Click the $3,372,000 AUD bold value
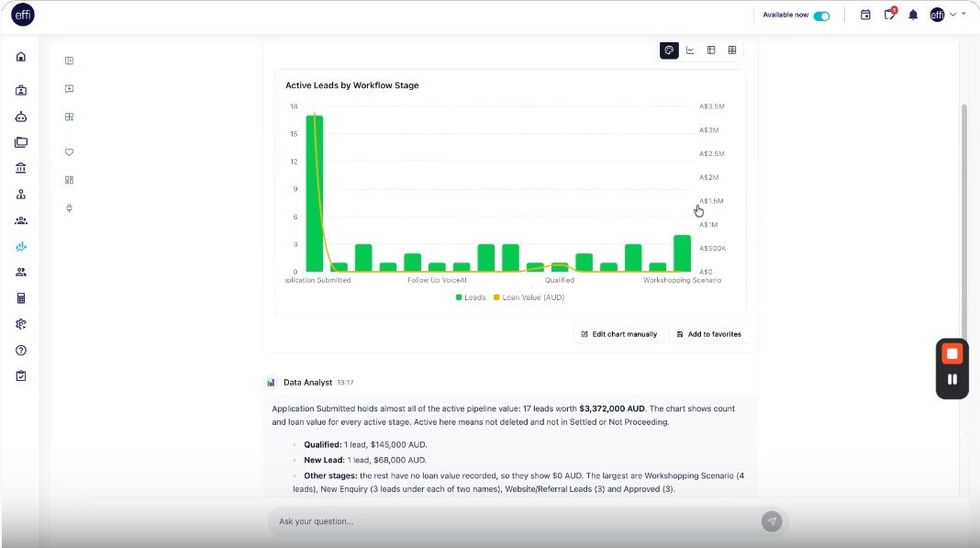 pyautogui.click(x=611, y=409)
